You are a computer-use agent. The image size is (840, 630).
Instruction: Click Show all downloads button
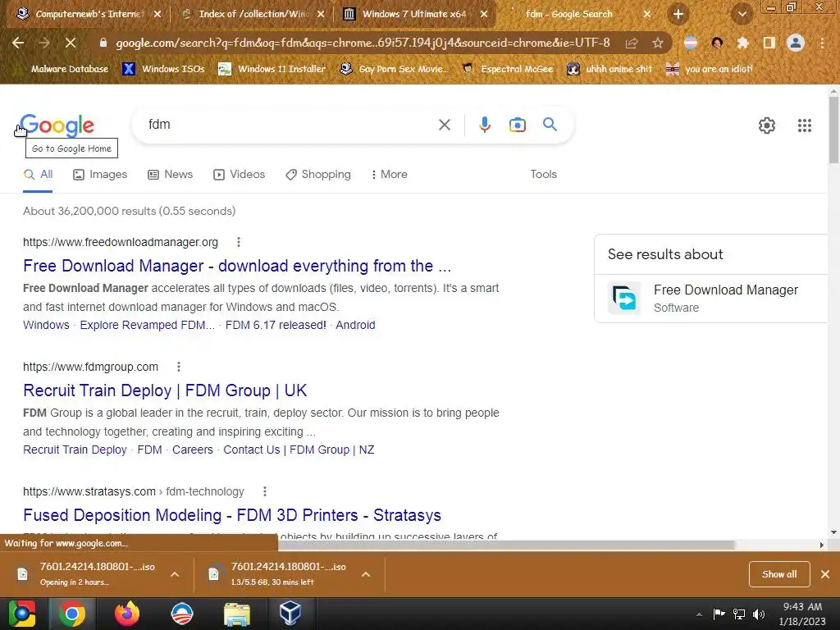point(779,574)
